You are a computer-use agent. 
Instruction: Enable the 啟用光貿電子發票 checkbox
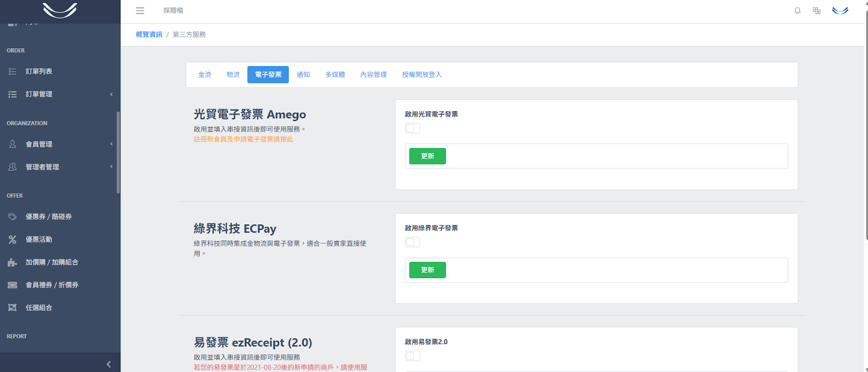point(413,129)
